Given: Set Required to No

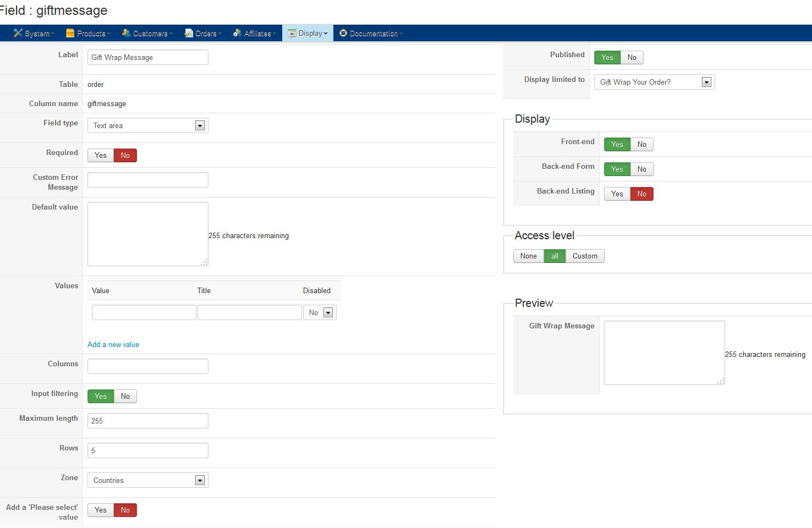Looking at the screenshot, I should pyautogui.click(x=125, y=156).
